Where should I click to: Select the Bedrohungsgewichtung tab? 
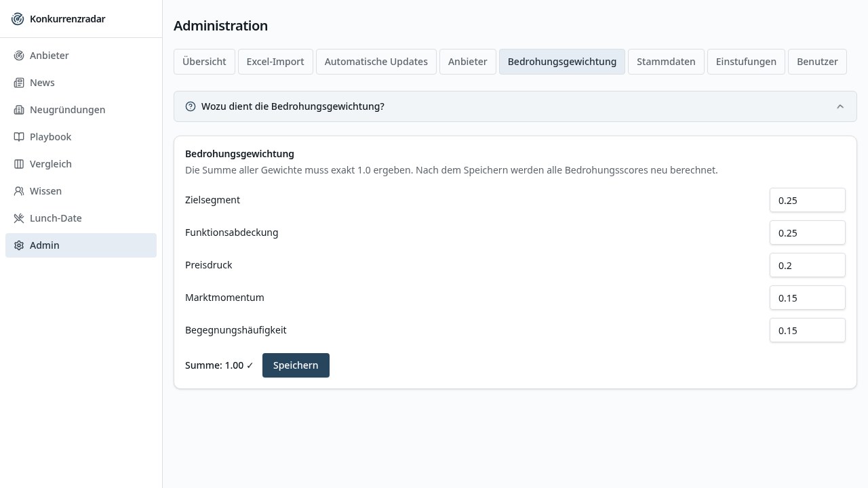point(562,62)
